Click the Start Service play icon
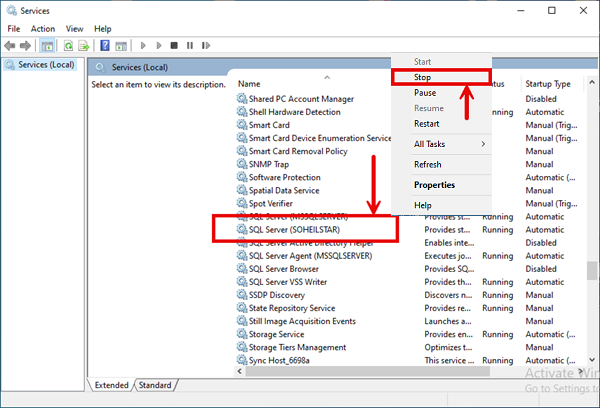This screenshot has width=600, height=408. pos(143,46)
